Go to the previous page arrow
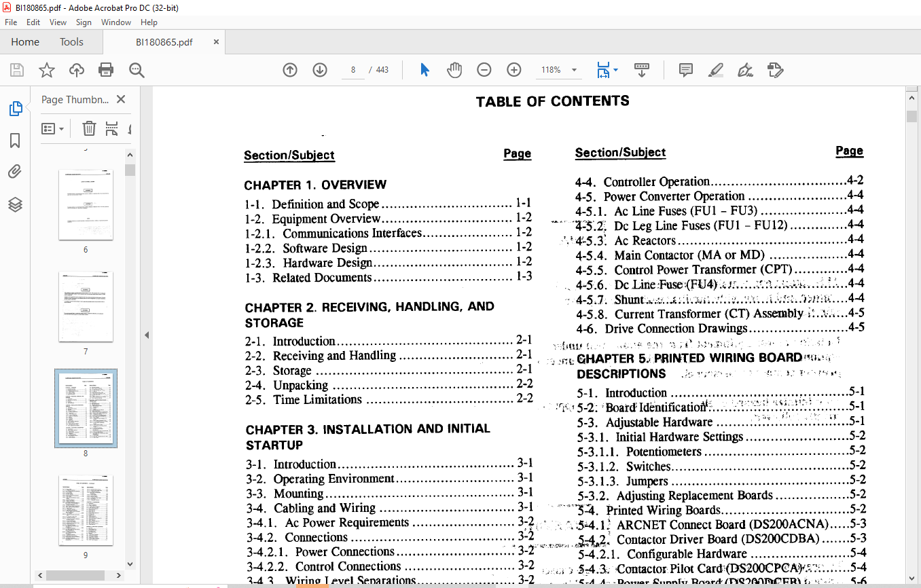Image resolution: width=921 pixels, height=588 pixels. tap(290, 70)
